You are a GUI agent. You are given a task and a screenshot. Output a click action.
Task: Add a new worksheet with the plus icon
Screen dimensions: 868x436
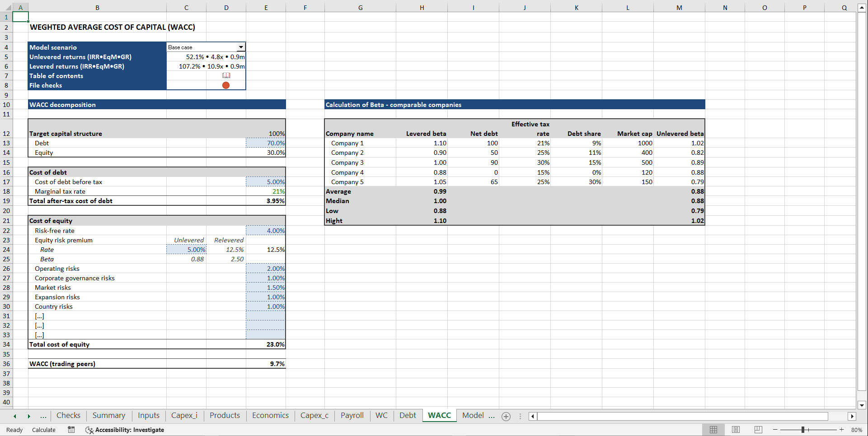coord(506,416)
